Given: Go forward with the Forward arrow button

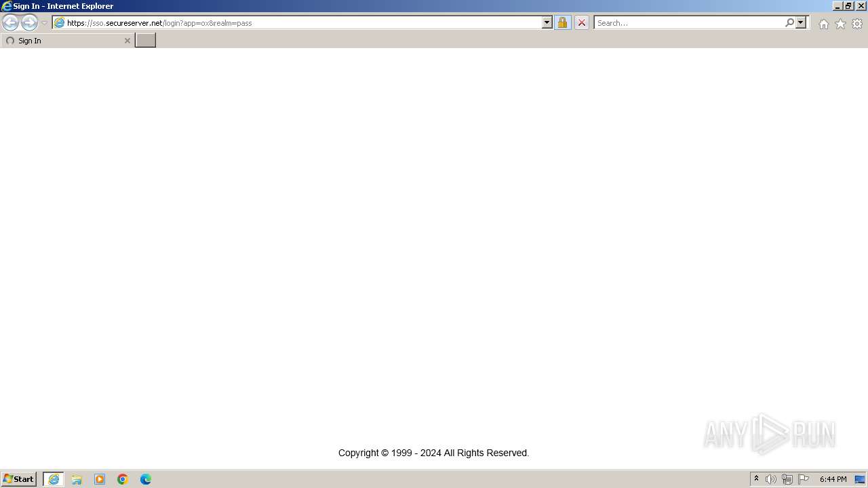Looking at the screenshot, I should (x=29, y=23).
